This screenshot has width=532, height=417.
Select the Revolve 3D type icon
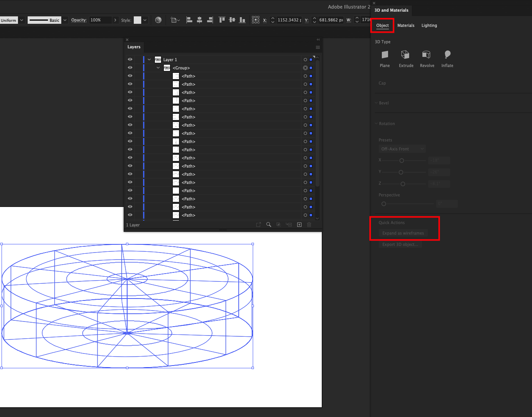coord(427,55)
